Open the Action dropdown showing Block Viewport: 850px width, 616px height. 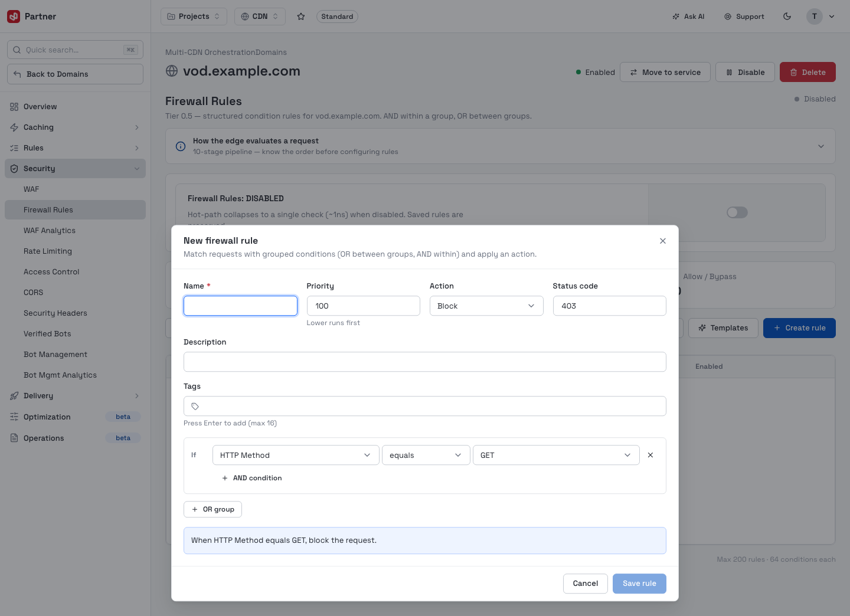tap(486, 306)
